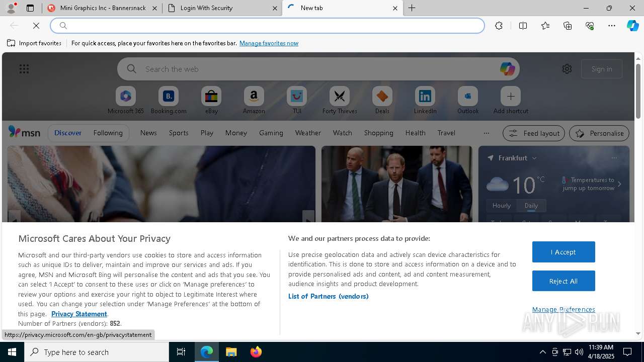Open the Microsoft 365 shortcut

pos(126,101)
